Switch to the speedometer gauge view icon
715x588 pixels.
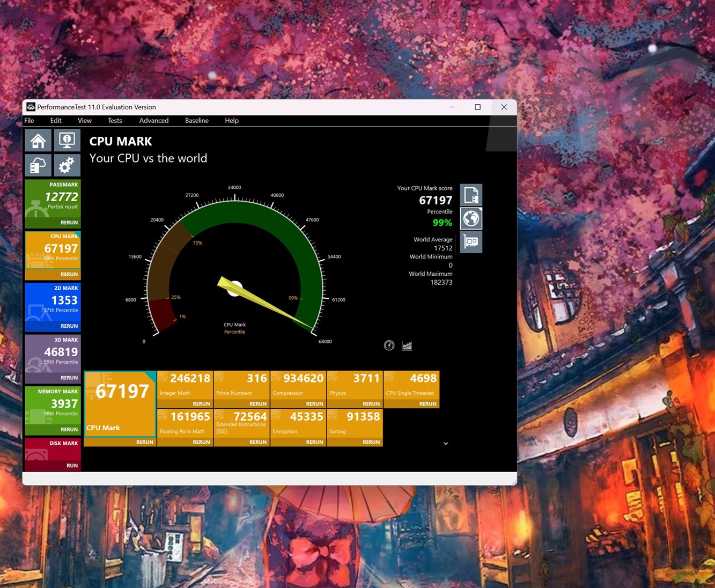click(389, 346)
